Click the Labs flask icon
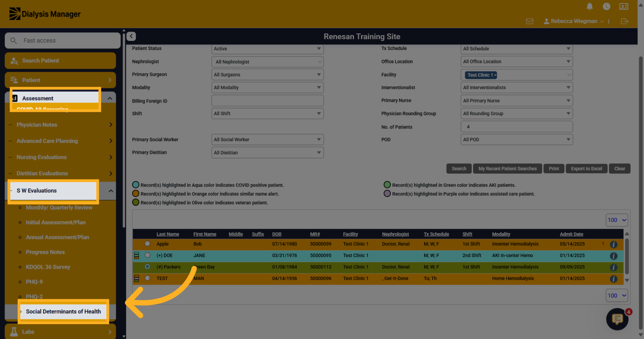644x339 pixels. [x=14, y=332]
